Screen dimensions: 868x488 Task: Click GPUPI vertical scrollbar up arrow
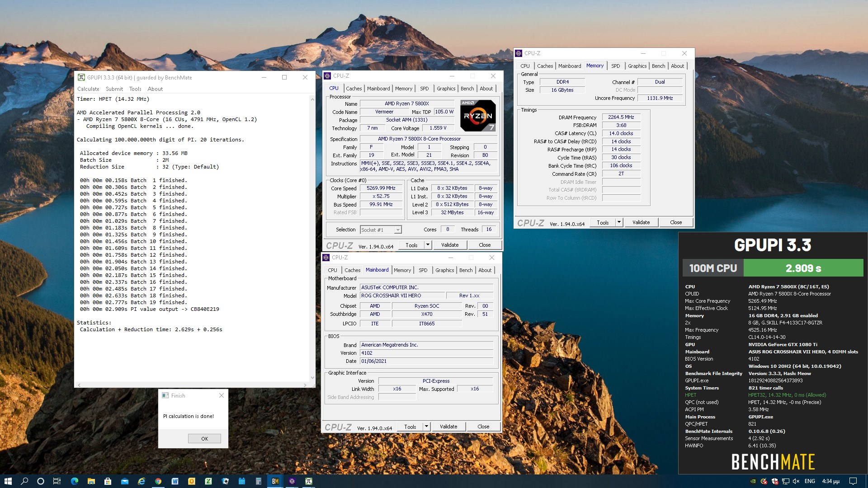[x=312, y=99]
